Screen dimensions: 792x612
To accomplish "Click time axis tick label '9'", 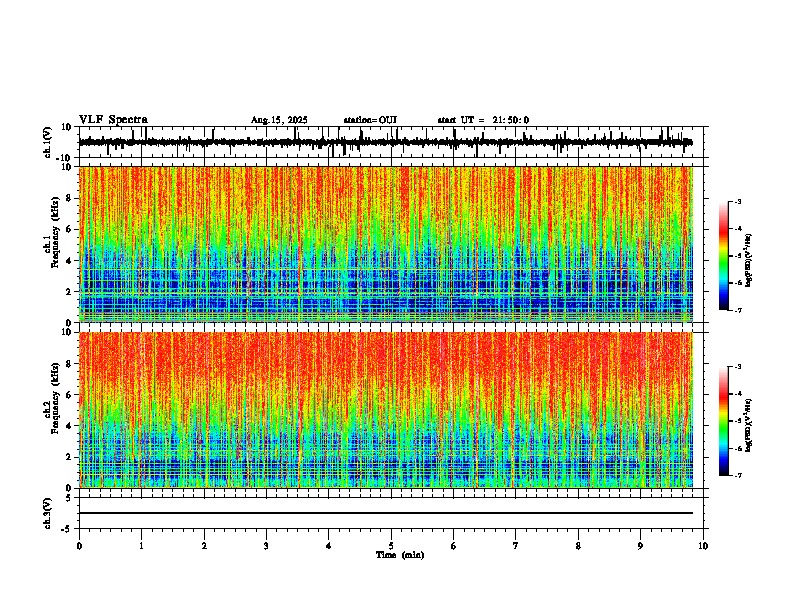I will 640,546.
